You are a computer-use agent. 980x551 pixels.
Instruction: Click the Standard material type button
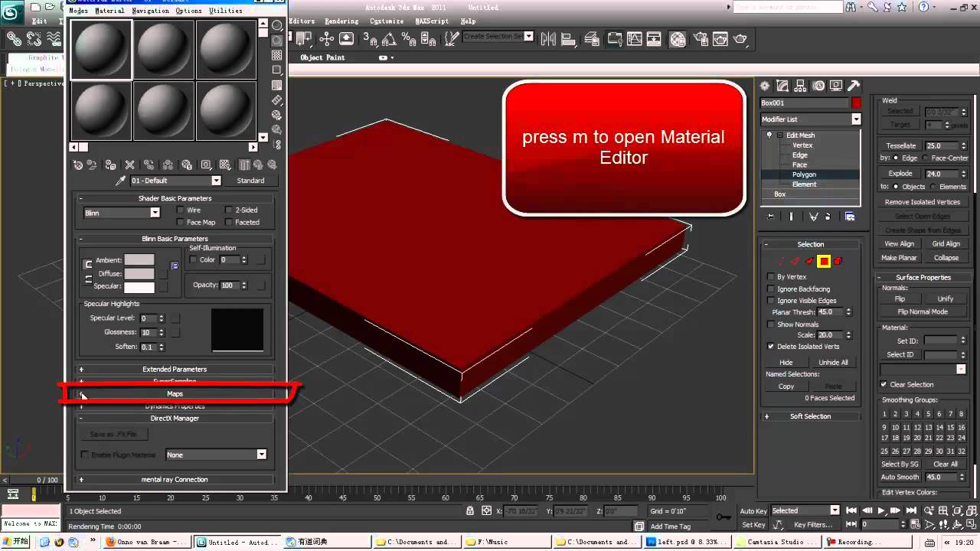[250, 181]
